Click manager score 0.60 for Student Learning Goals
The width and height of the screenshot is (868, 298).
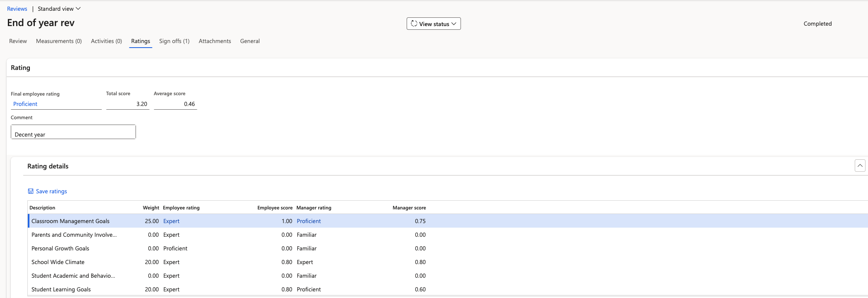click(x=420, y=289)
